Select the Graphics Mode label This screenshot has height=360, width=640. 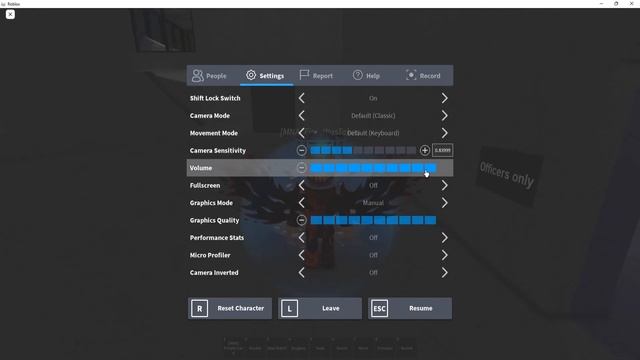point(211,203)
